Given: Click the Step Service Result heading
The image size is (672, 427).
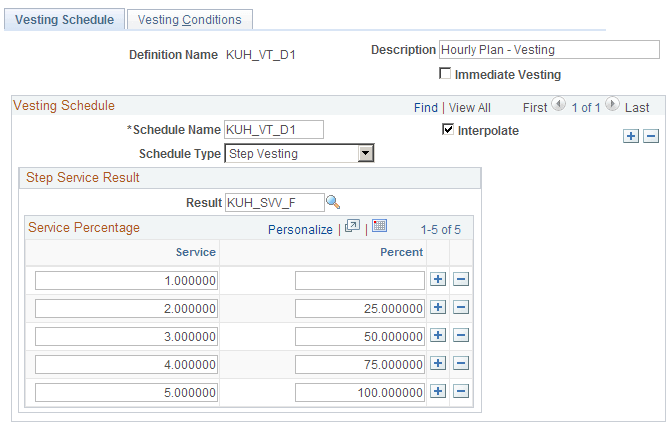Looking at the screenshot, I should pos(83,177).
